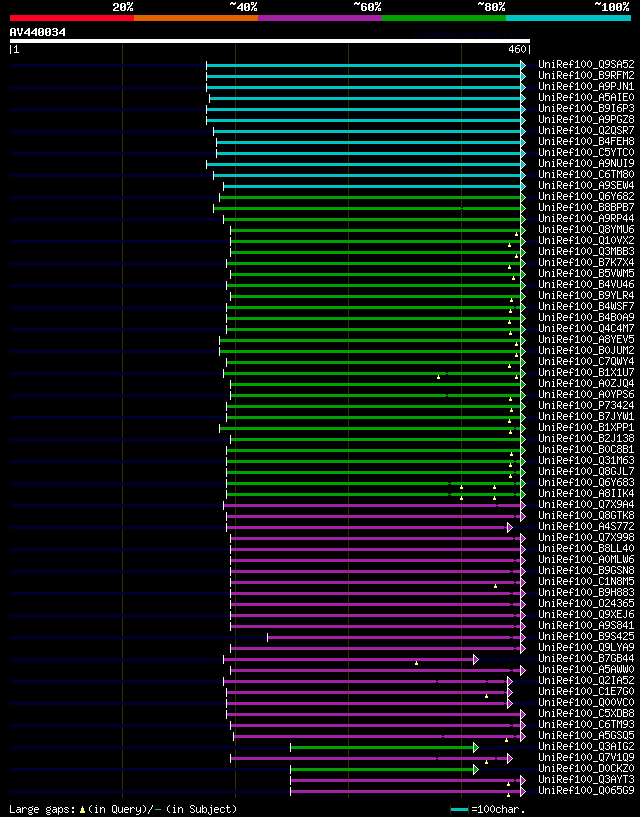The height and width of the screenshot is (817, 640).
Task: Click the green ~80% identity color segment
Action: [444, 18]
